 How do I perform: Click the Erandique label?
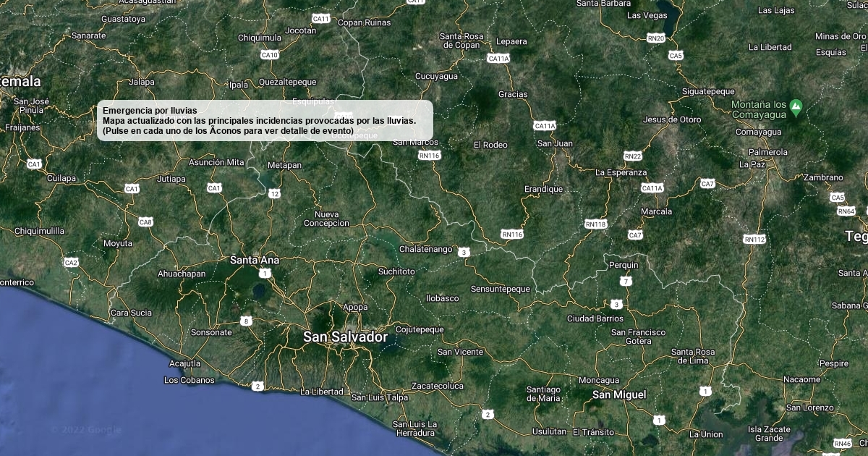(x=543, y=189)
